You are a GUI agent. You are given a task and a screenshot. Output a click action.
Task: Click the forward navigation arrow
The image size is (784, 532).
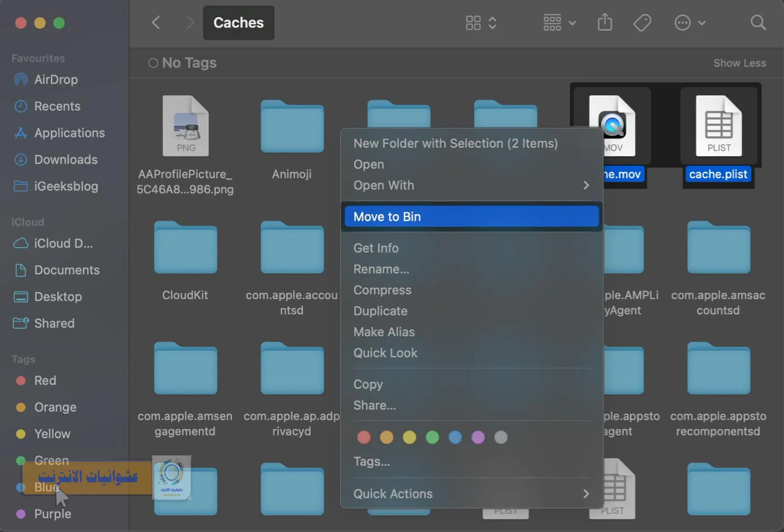coord(190,23)
